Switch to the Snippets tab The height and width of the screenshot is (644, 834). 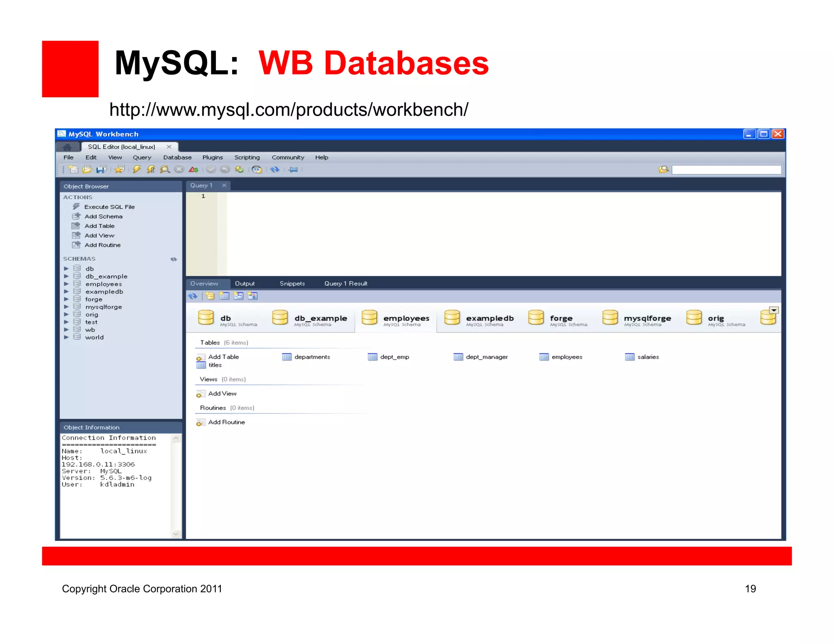tap(292, 284)
